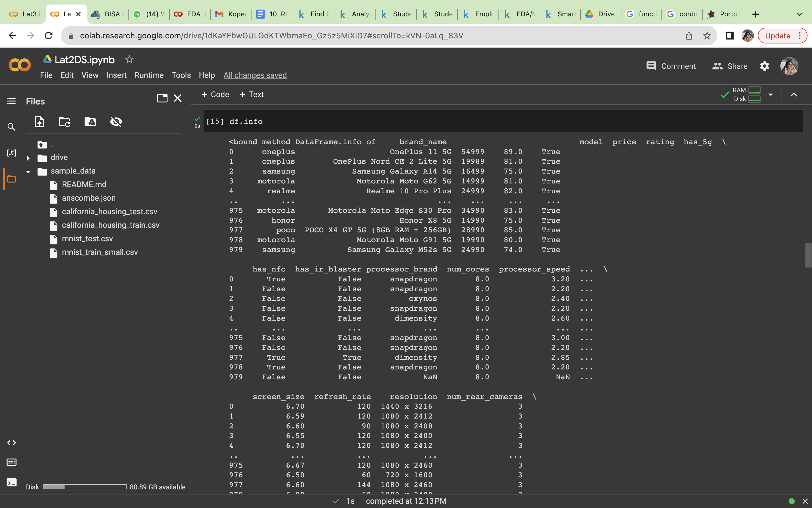The width and height of the screenshot is (812, 508).
Task: Open the table of contents sidebar icon
Action: coord(11,101)
